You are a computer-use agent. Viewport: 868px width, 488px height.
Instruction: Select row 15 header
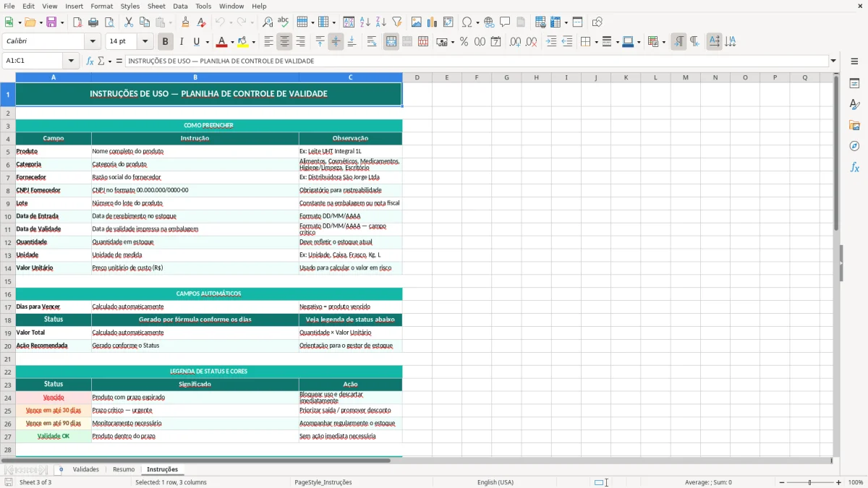pos(8,281)
